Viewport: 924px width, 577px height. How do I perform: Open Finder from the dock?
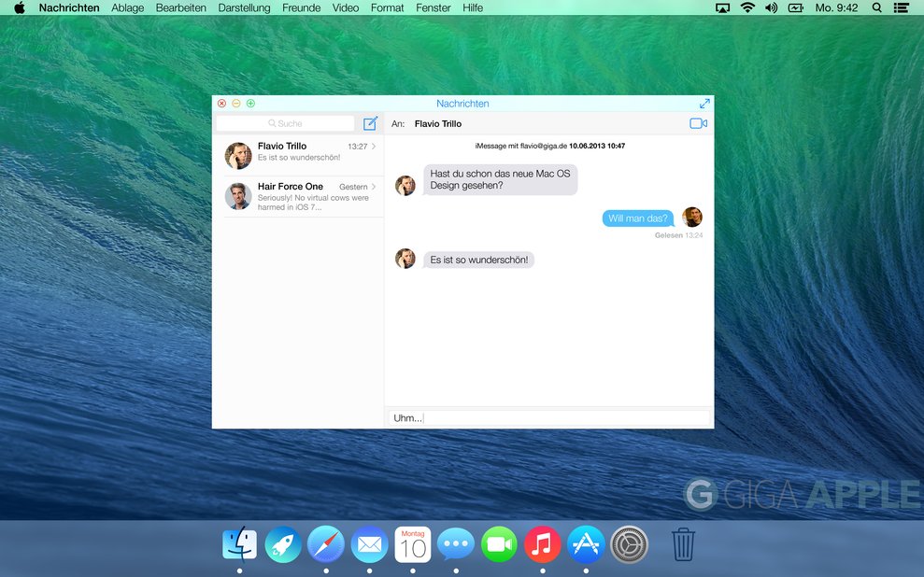pos(239,544)
